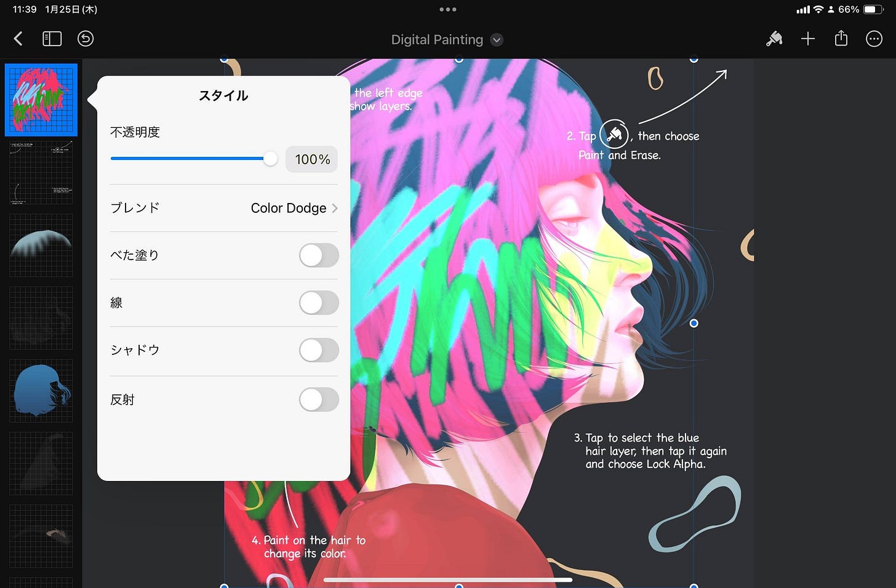Toggle the 反射 switch on

pos(319,400)
